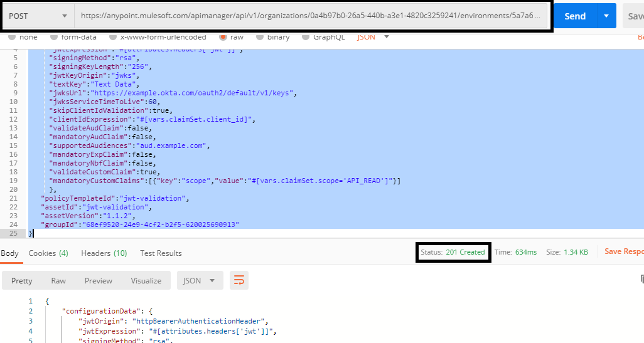Viewport: 644px width, 343px height.
Task: Select Pretty response view
Action: [22, 281]
